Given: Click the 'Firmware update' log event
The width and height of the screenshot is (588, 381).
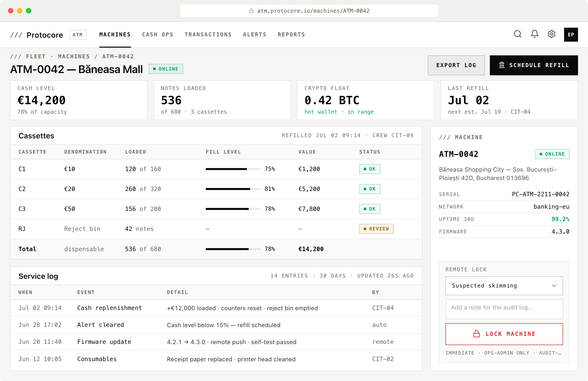Looking at the screenshot, I should pos(104,342).
